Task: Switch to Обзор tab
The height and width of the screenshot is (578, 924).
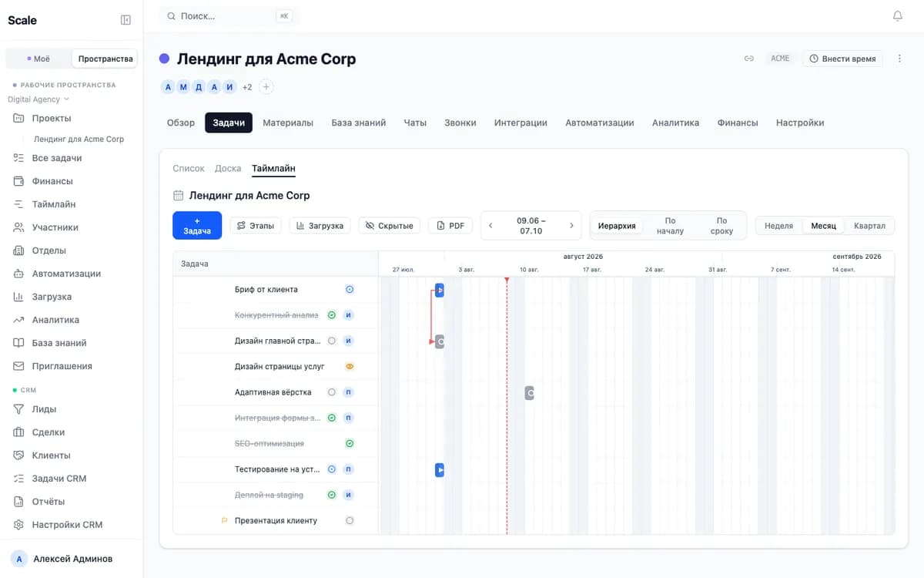Action: click(181, 123)
